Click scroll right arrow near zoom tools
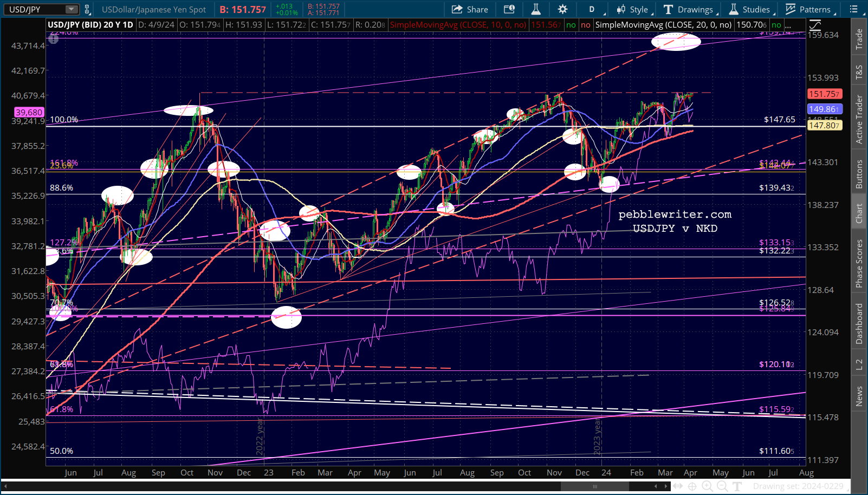 (666, 486)
